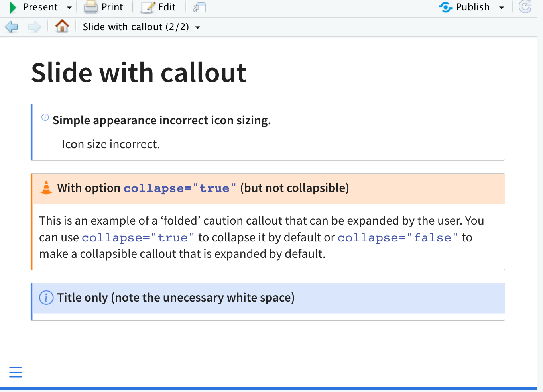
Task: Click the orange caution cone icon
Action: pos(46,187)
